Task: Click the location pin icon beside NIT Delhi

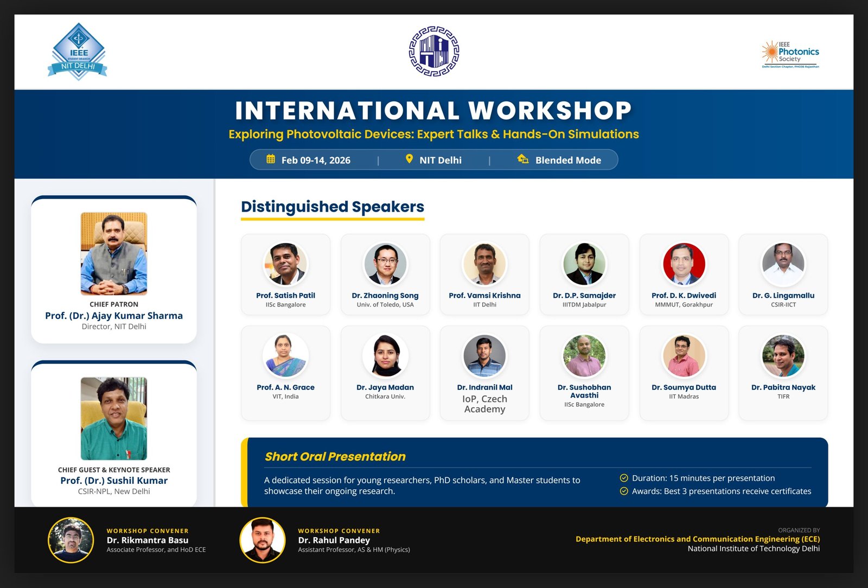Action: 409,159
